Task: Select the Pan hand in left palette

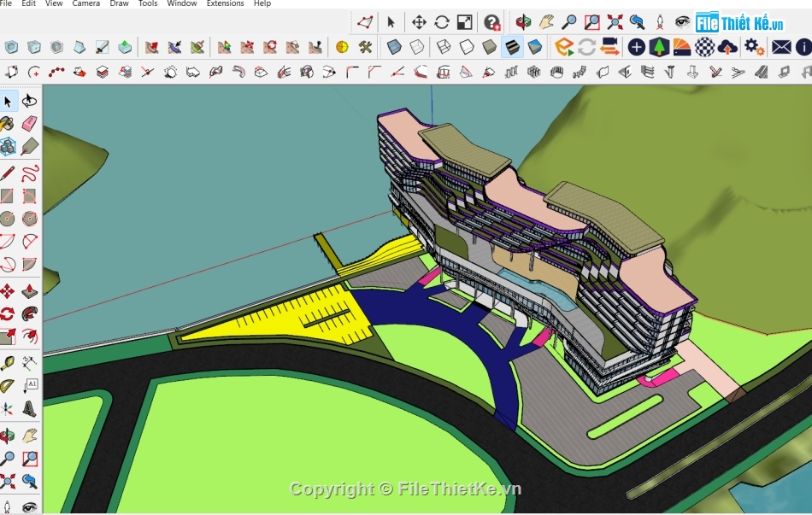Action: pyautogui.click(x=30, y=436)
